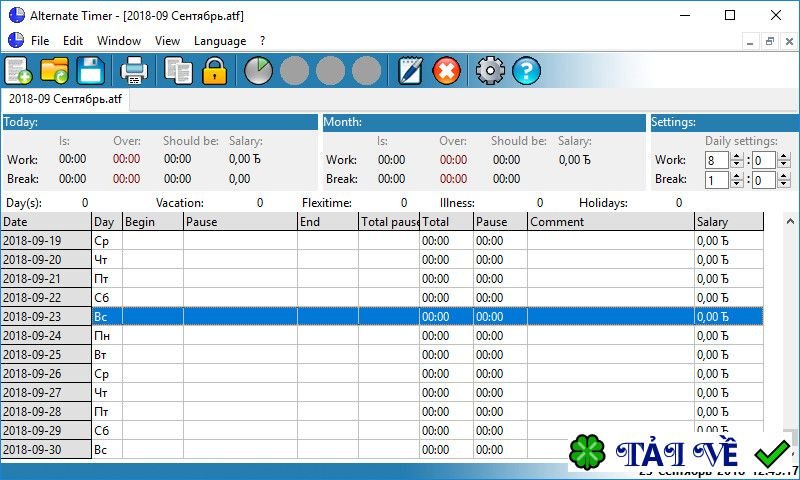
Task: Decrease the Break hours spinner value
Action: pyautogui.click(x=737, y=185)
